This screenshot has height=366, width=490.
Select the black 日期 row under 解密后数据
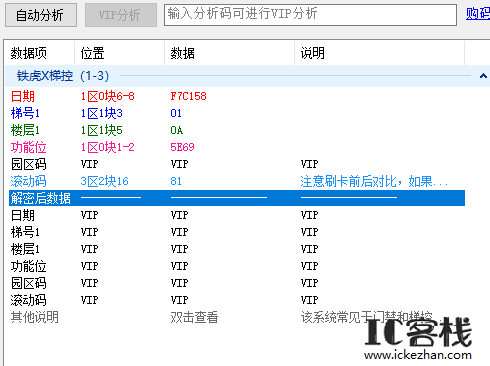point(237,215)
